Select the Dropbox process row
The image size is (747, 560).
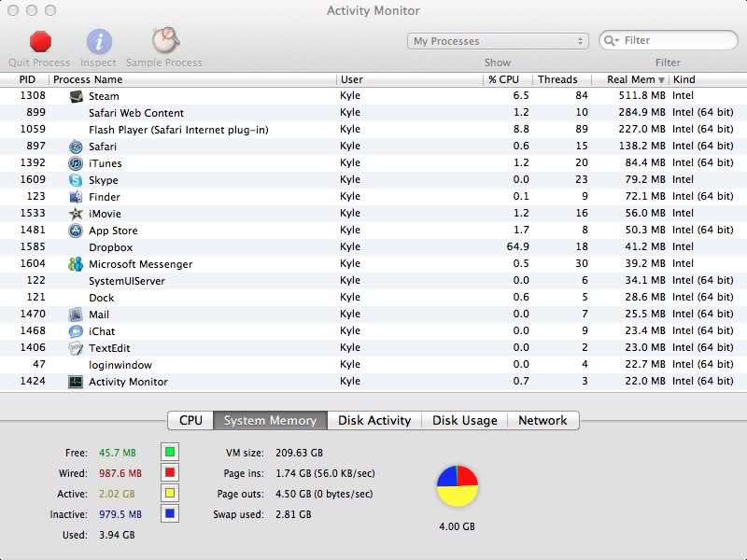[373, 247]
